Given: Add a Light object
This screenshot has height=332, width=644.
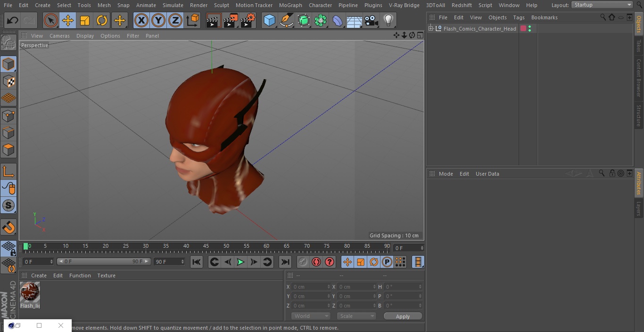Looking at the screenshot, I should pyautogui.click(x=388, y=20).
